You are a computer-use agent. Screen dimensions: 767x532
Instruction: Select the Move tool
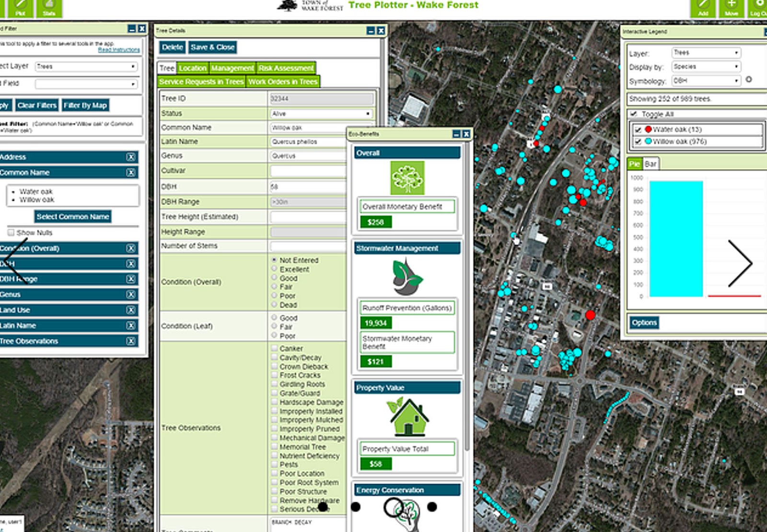tap(731, 7)
